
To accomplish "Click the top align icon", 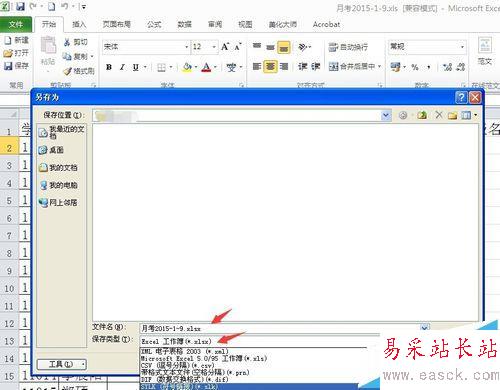I will point(257,47).
